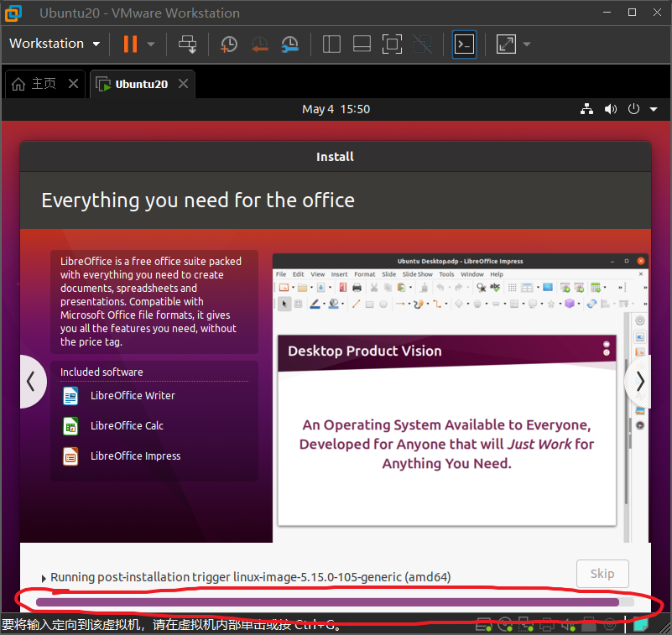Open the snapshot manager wrench-clock icon
Viewport: 672px width, 635px height.
click(x=290, y=44)
